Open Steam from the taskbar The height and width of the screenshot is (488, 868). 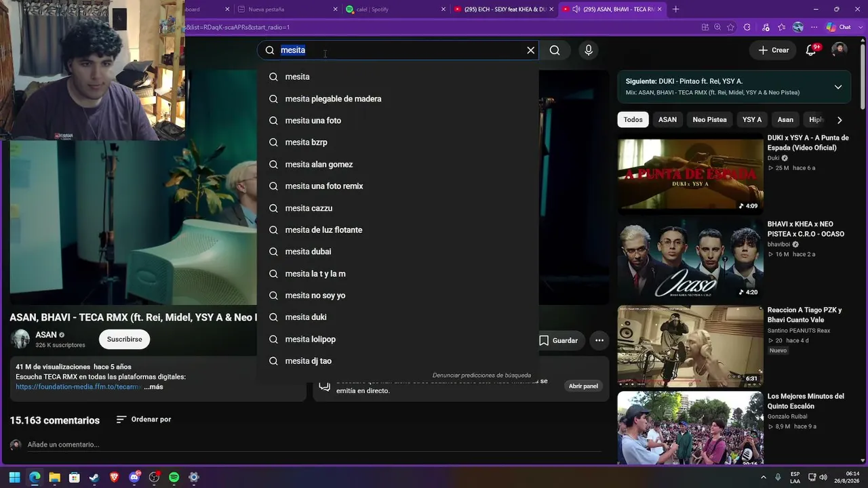tap(94, 477)
